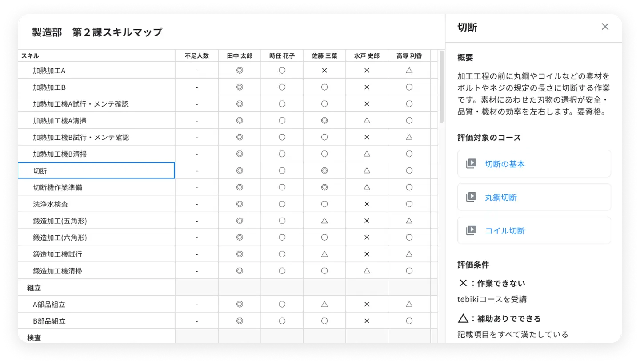Click 高塚 利香's △ rating for 加熱加工A

(409, 71)
